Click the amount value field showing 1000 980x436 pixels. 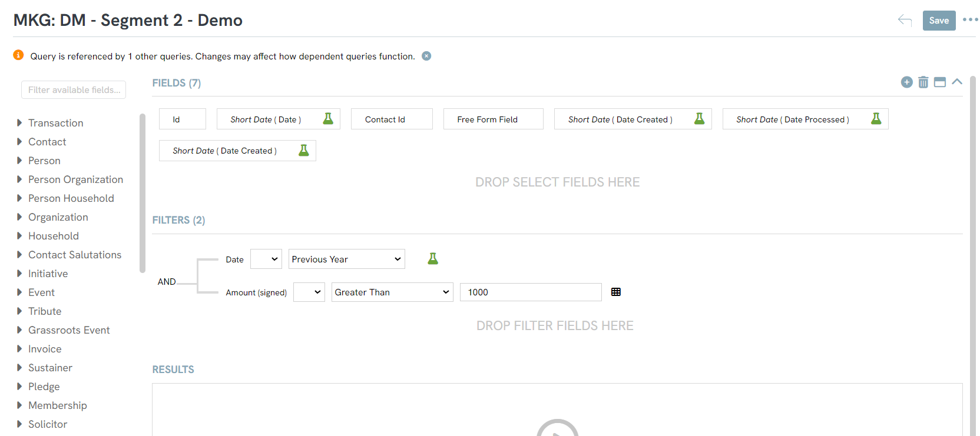[x=531, y=292]
